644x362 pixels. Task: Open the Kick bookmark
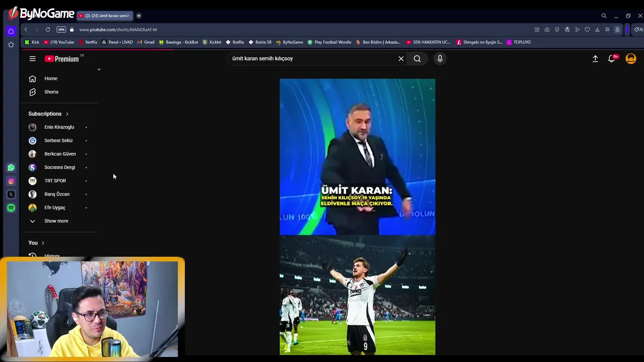(x=32, y=42)
